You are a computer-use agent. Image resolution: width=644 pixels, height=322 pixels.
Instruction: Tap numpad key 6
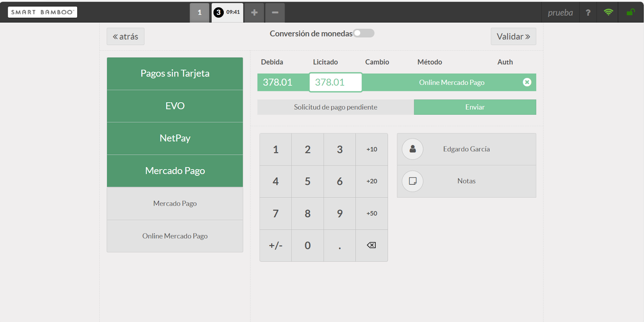[x=340, y=182]
